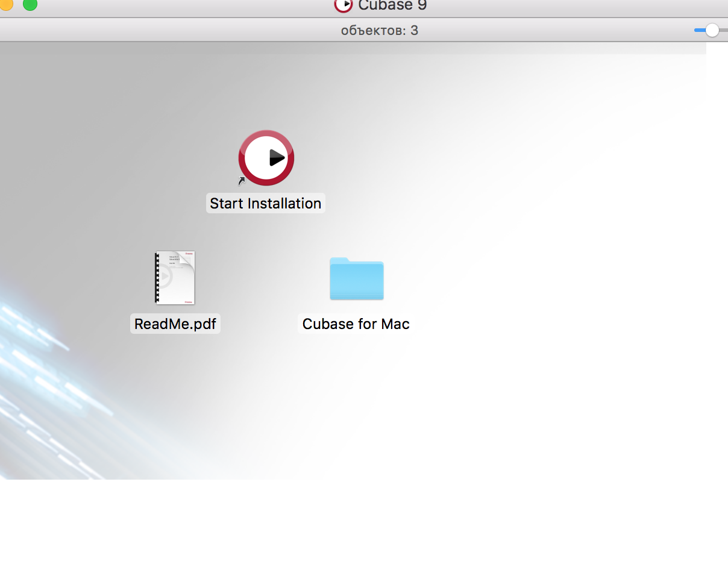This screenshot has height=564, width=728.
Task: Select the ReadMe.pdf document icon
Action: tap(175, 278)
